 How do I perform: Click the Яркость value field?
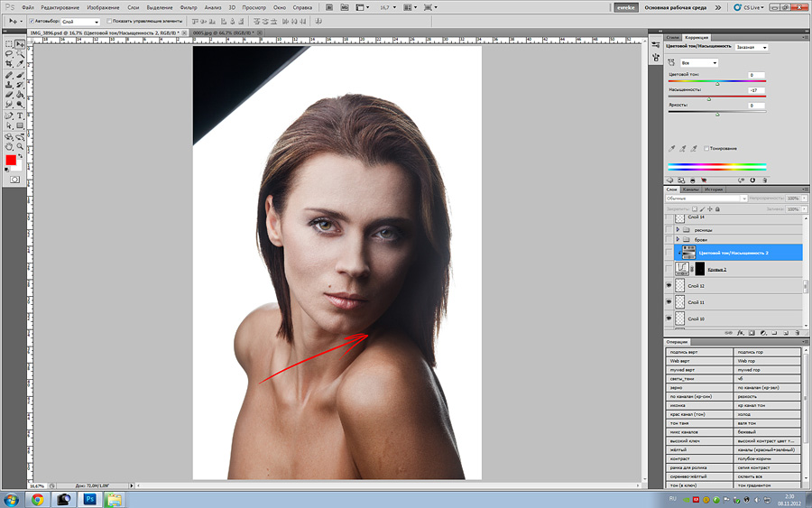(x=756, y=106)
